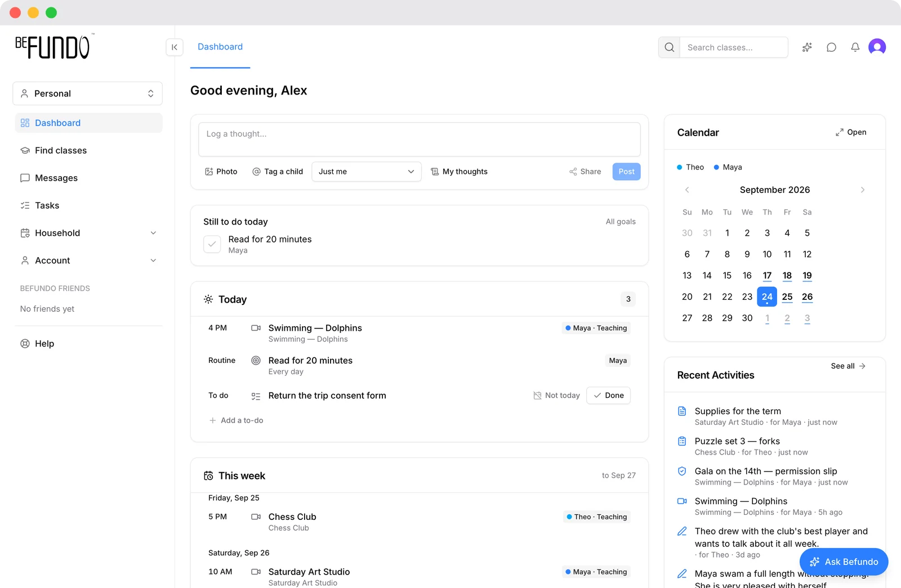Focus the Search classes field
Viewport: 901px width, 588px height.
[734, 47]
